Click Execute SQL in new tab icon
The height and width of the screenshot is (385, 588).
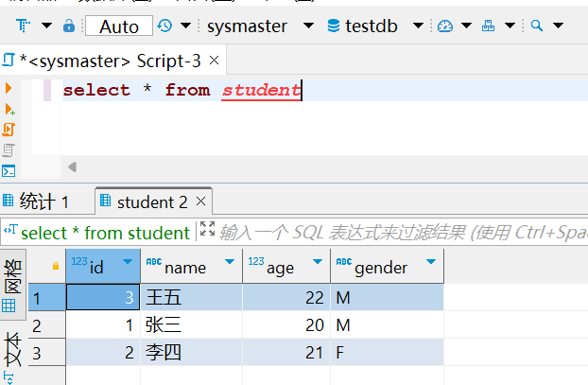(x=9, y=109)
